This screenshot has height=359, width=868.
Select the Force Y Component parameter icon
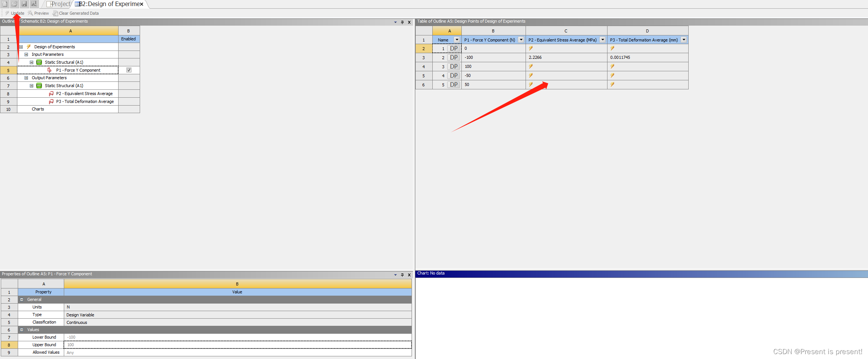[49, 70]
